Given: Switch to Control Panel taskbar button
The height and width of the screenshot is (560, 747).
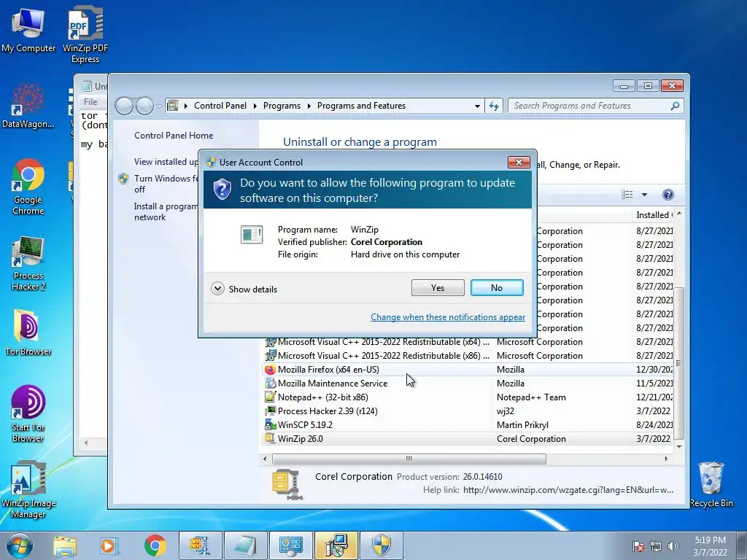Looking at the screenshot, I should [290, 545].
